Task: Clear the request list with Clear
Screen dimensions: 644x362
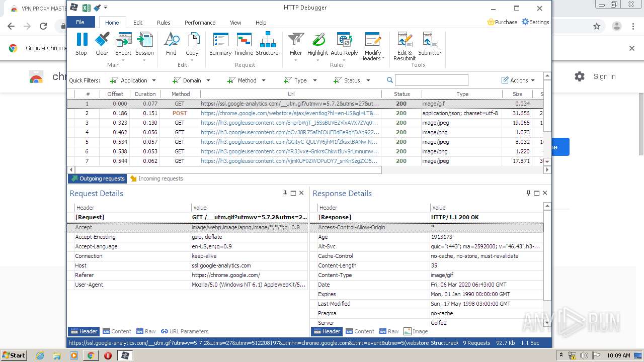Action: click(102, 44)
